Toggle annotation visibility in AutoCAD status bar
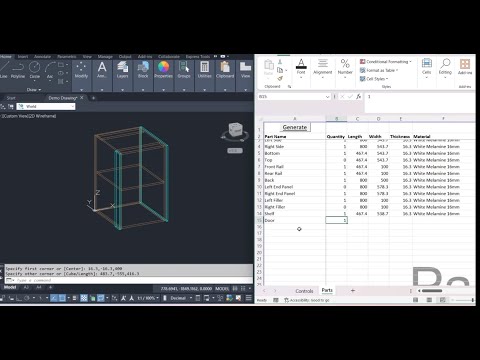 click(123, 298)
